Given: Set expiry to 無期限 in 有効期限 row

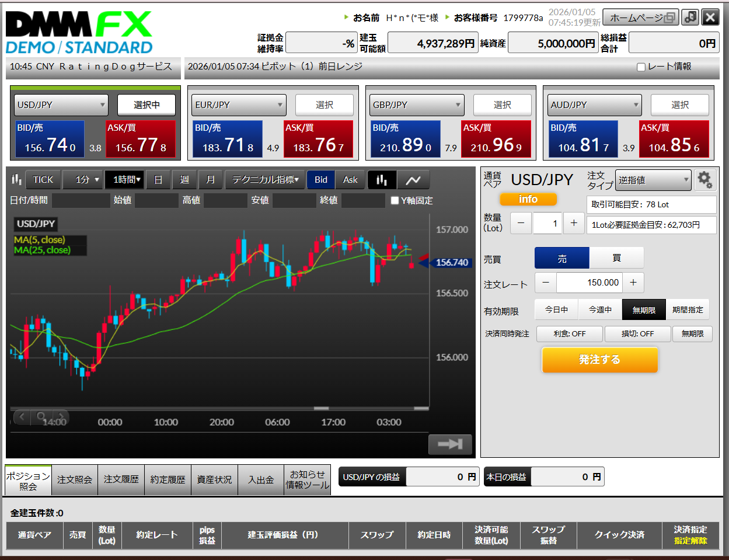Looking at the screenshot, I should pos(644,309).
